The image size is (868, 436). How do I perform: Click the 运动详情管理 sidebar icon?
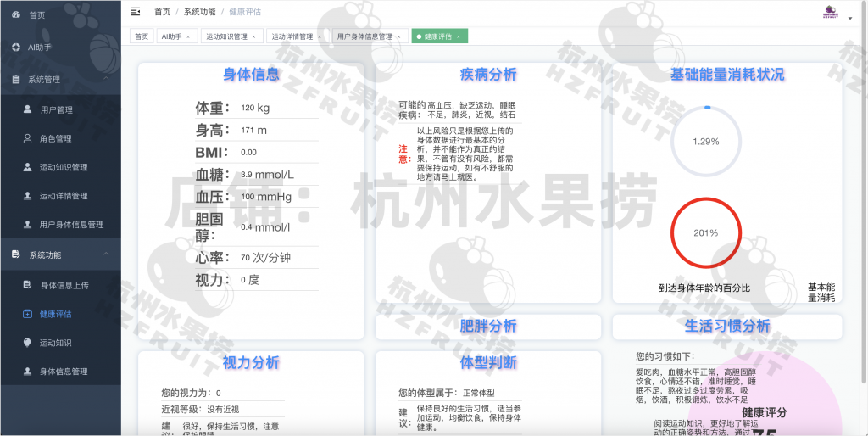27,196
